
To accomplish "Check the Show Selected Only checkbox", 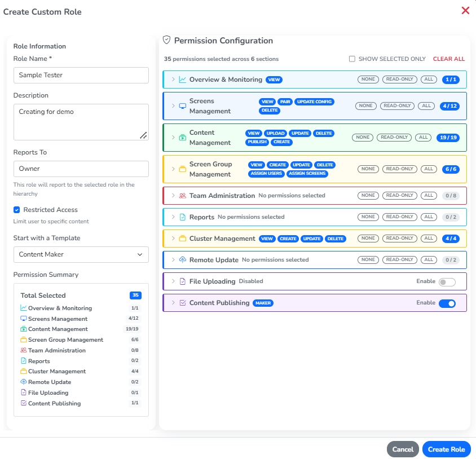I will pos(352,59).
